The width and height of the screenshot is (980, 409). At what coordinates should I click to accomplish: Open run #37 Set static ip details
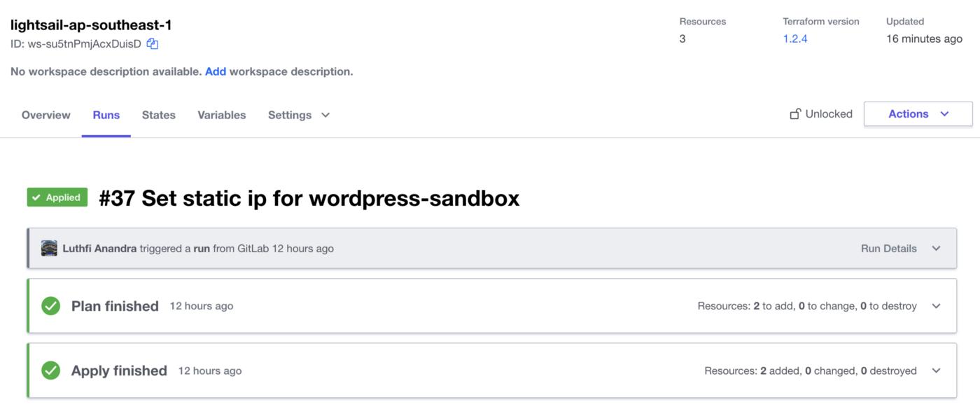[x=308, y=197]
